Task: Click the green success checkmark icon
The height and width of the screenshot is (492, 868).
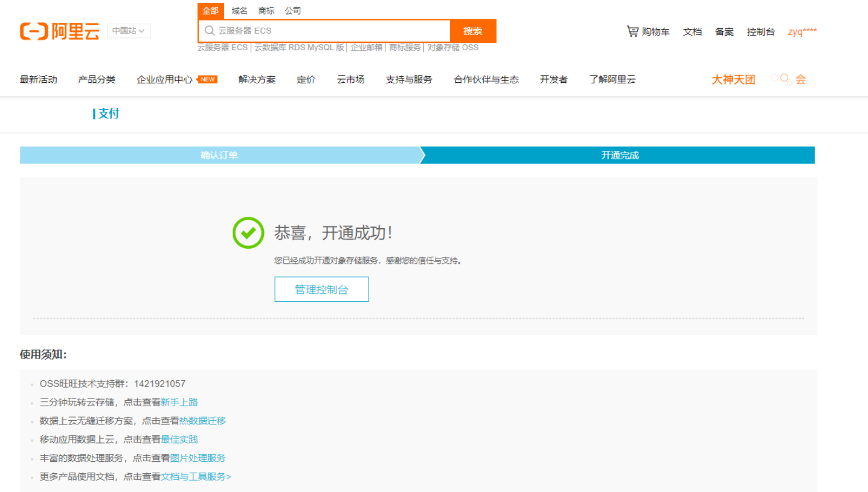Action: pyautogui.click(x=248, y=233)
